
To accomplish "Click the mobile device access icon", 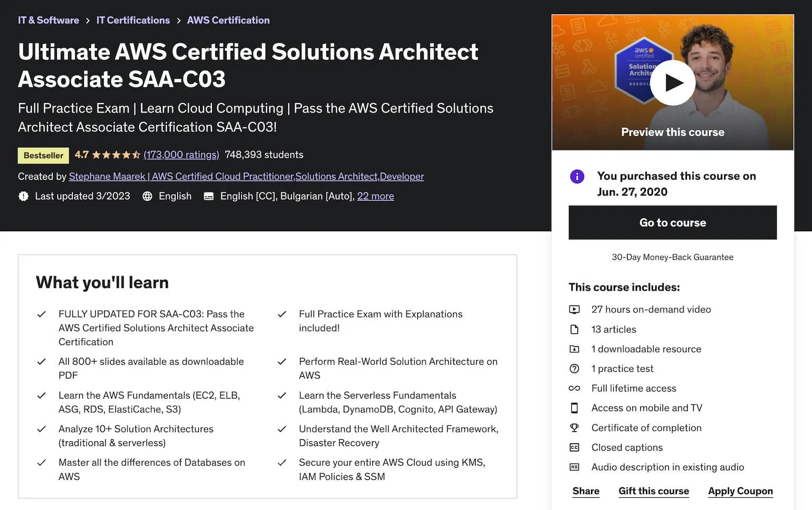I will (574, 408).
